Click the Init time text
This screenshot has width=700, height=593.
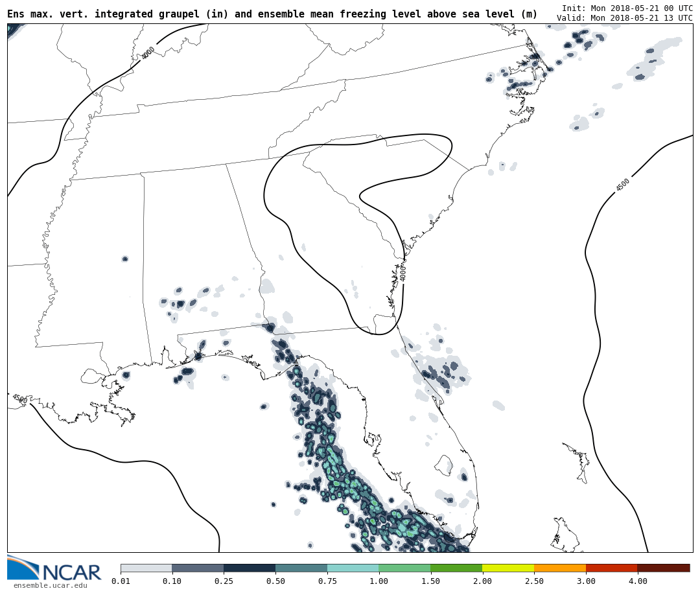pos(627,8)
